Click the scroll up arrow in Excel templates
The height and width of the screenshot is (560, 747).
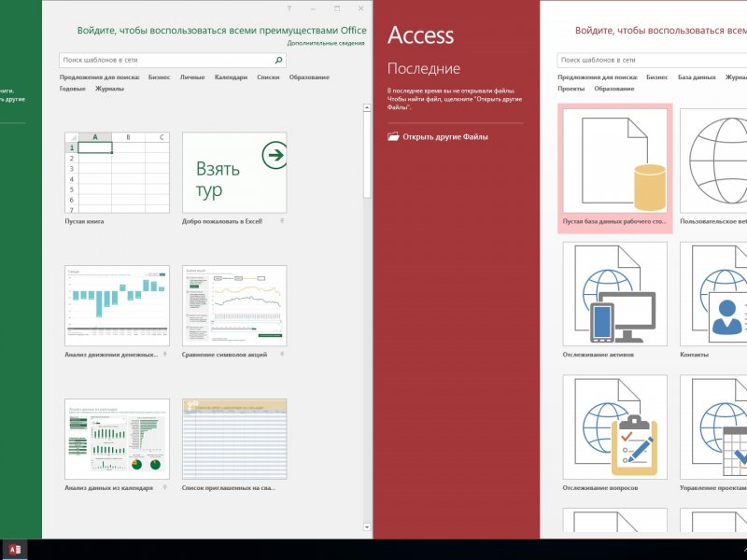[366, 107]
